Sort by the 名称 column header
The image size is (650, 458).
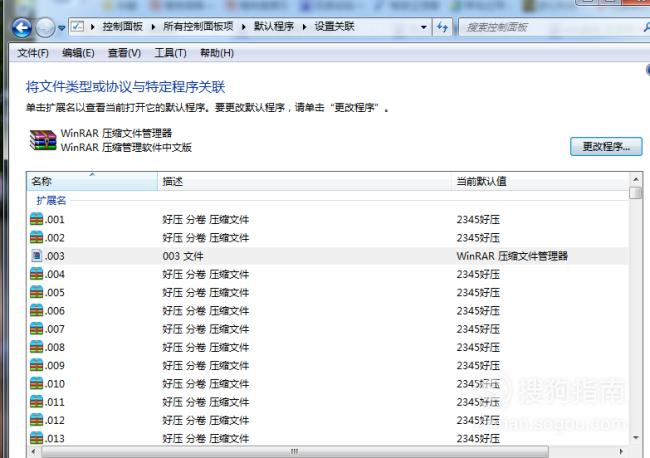(x=92, y=181)
